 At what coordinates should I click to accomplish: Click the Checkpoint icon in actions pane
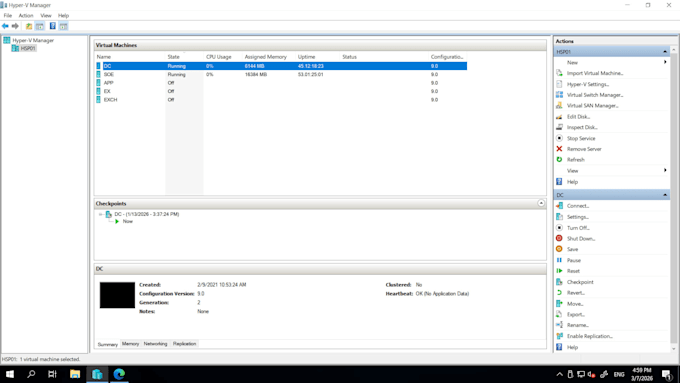tap(559, 282)
